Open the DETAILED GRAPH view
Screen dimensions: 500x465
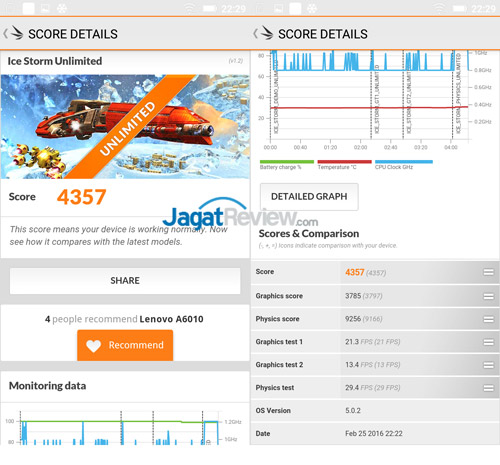(x=309, y=197)
